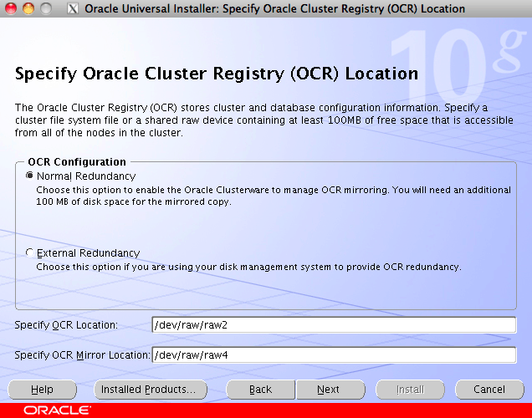The height and width of the screenshot is (418, 532).
Task: Focus the OCR Mirror Location text field
Action: coord(334,355)
